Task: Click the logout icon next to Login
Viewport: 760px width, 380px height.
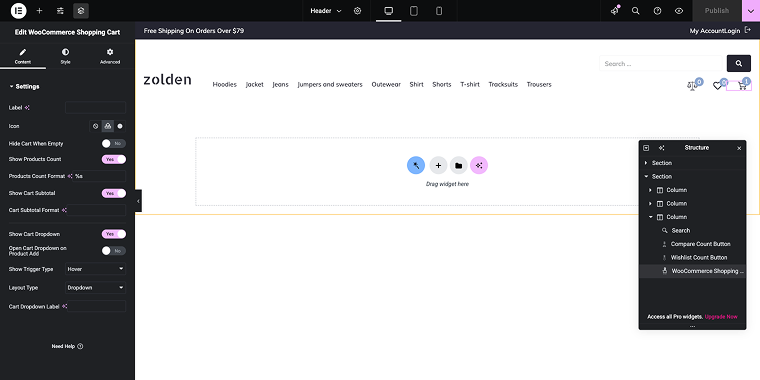Action: 747,30
